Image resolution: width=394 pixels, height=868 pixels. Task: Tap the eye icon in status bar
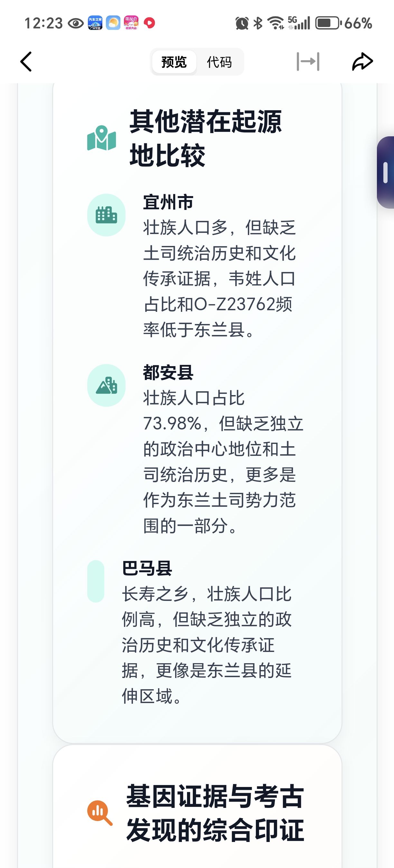pos(76,23)
